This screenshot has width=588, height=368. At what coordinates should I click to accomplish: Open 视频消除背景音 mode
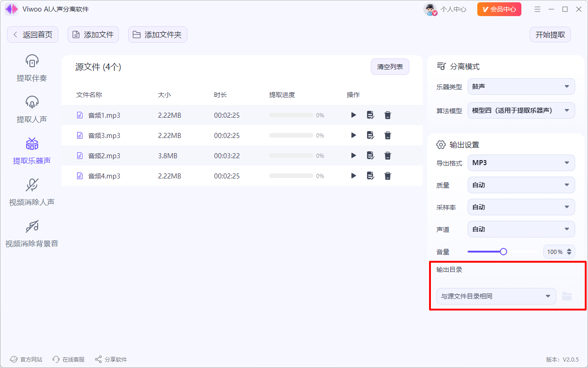[32, 234]
